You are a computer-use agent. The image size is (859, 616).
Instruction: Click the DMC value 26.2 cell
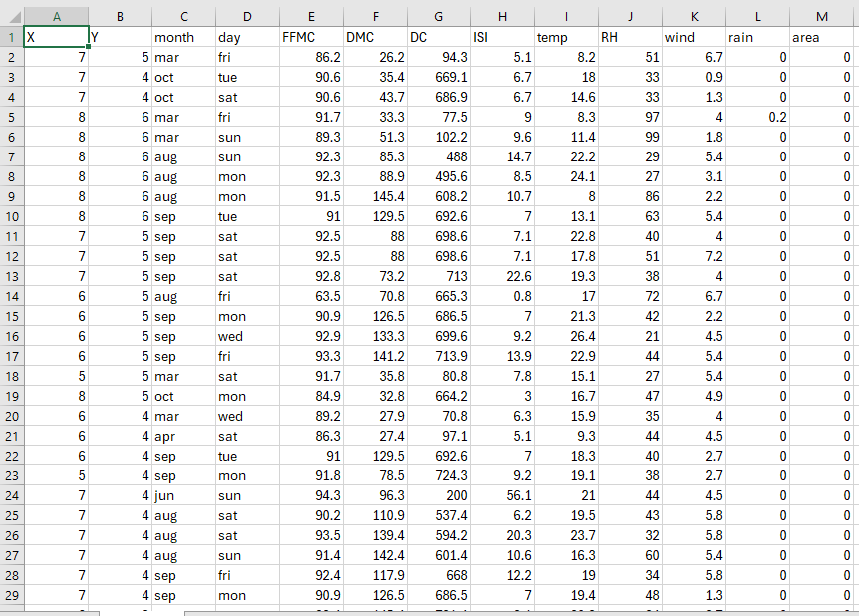[x=376, y=57]
